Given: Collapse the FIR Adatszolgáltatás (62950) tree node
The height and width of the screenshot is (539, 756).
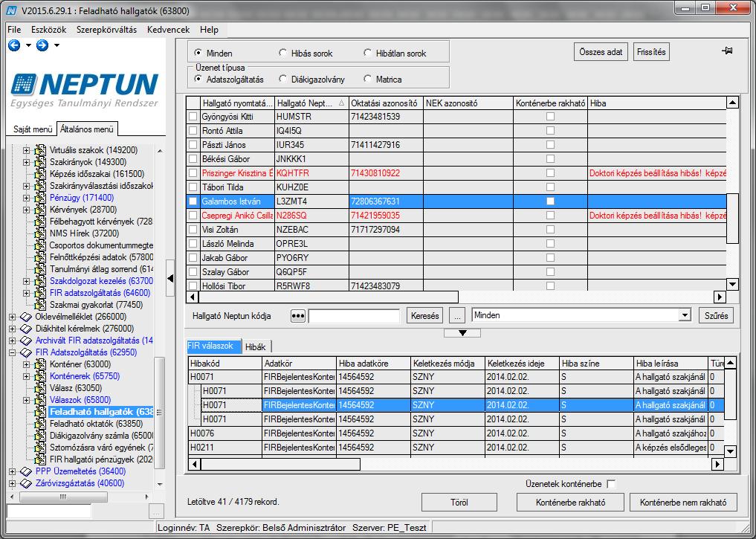Looking at the screenshot, I should 12,352.
